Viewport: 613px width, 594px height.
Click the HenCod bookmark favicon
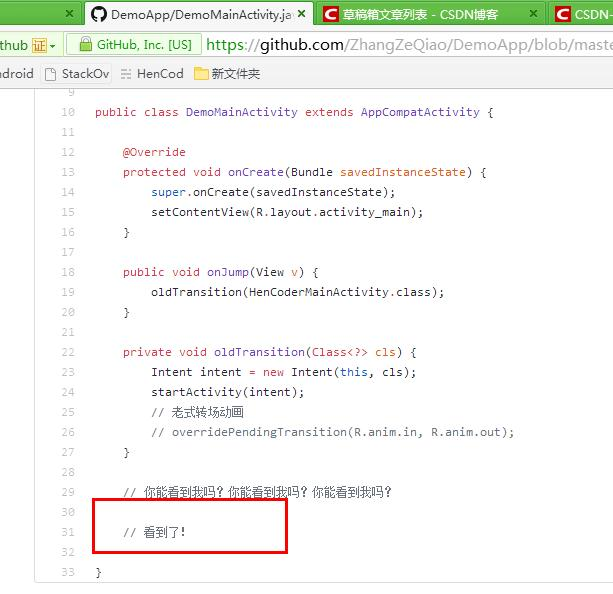point(126,74)
